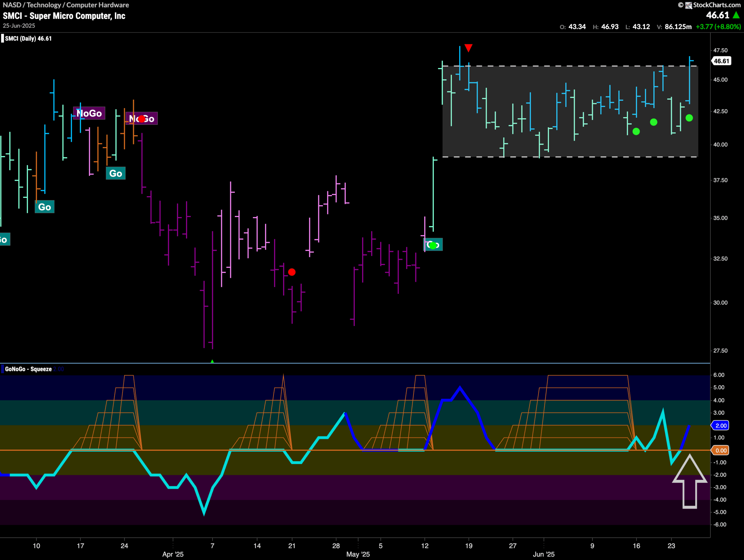This screenshot has width=744, height=560.
Task: Click the NASD / Technology / Computer Hardware breadcrumb
Action: point(66,5)
